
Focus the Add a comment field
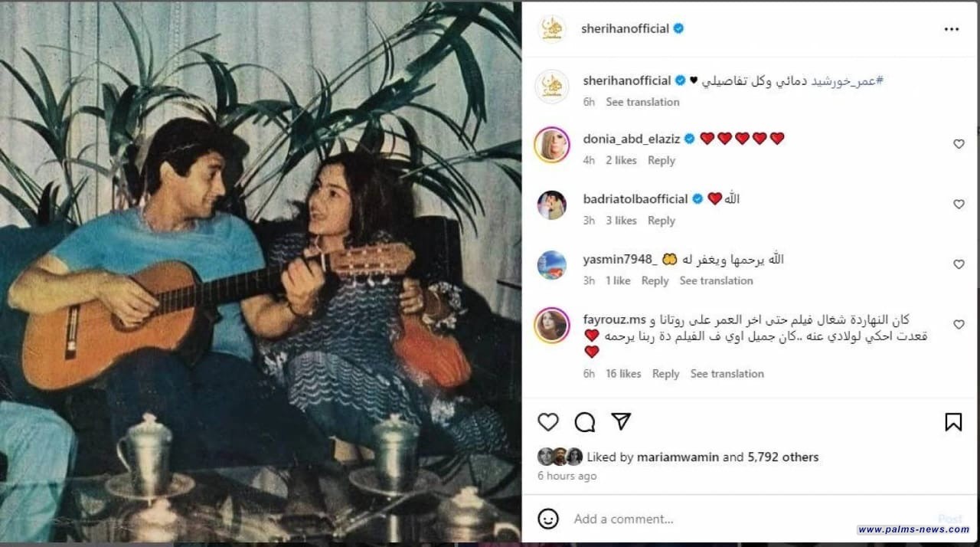pos(750,519)
